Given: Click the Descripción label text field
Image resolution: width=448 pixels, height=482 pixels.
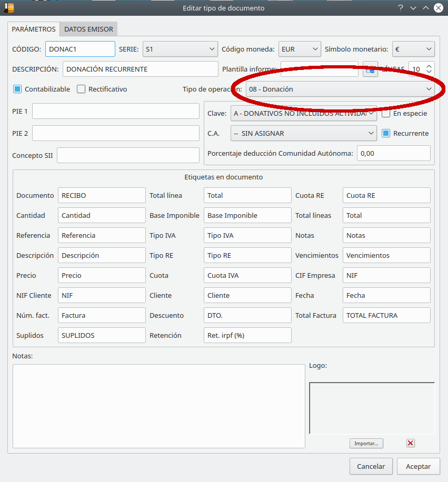Looking at the screenshot, I should click(102, 255).
